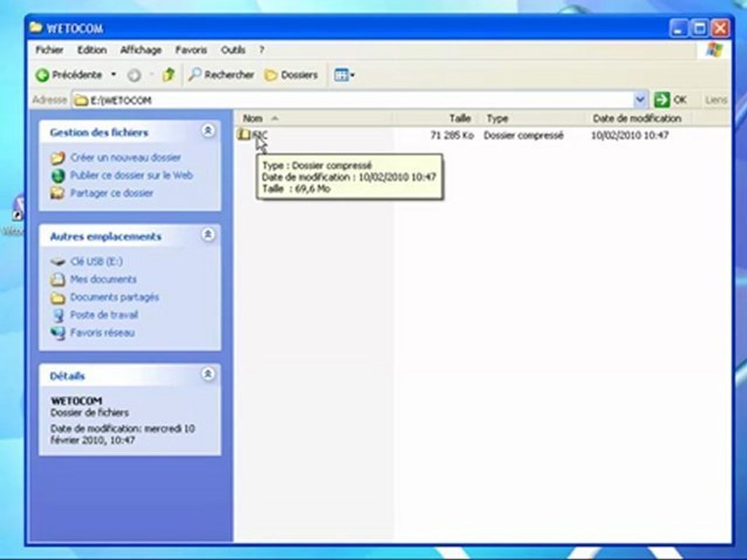
Task: Collapse the Autres emplacements panel
Action: (x=208, y=235)
